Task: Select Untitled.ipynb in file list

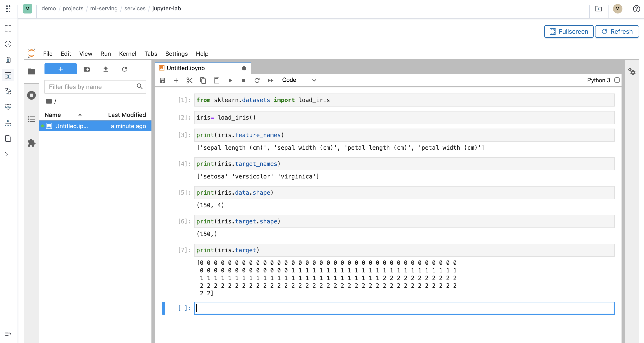Action: (x=95, y=126)
